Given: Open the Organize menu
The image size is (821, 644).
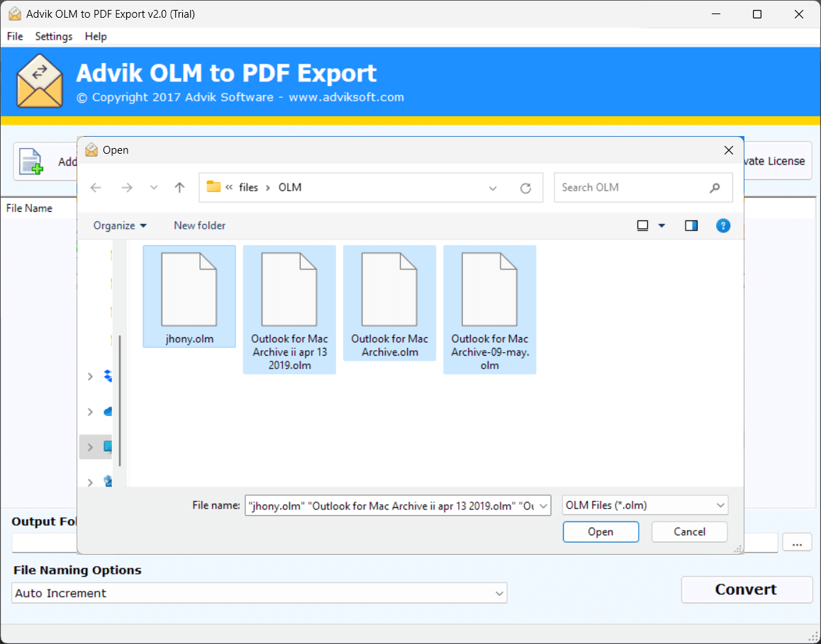Looking at the screenshot, I should tap(120, 225).
